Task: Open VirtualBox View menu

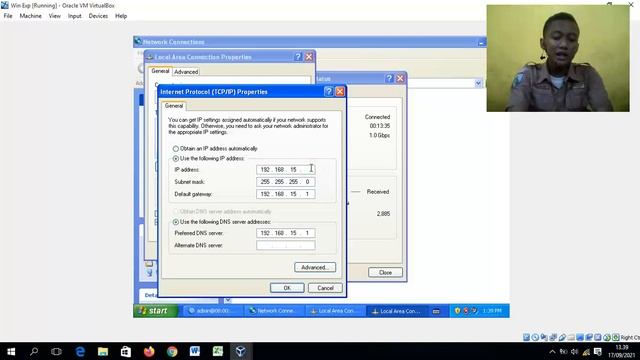Action: coord(55,16)
